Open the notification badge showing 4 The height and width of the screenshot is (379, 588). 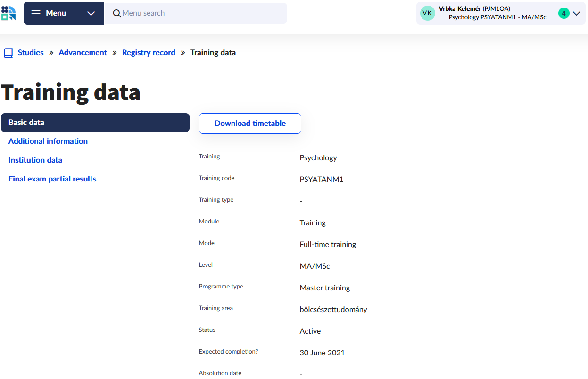[563, 13]
